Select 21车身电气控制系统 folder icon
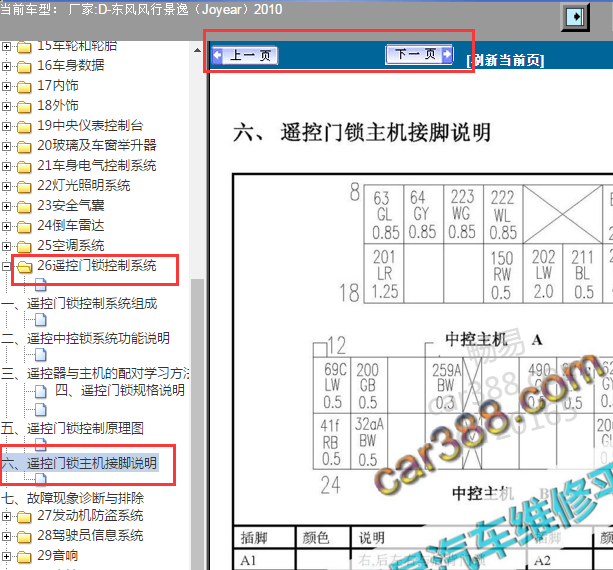Image resolution: width=613 pixels, height=570 pixels. tap(24, 167)
